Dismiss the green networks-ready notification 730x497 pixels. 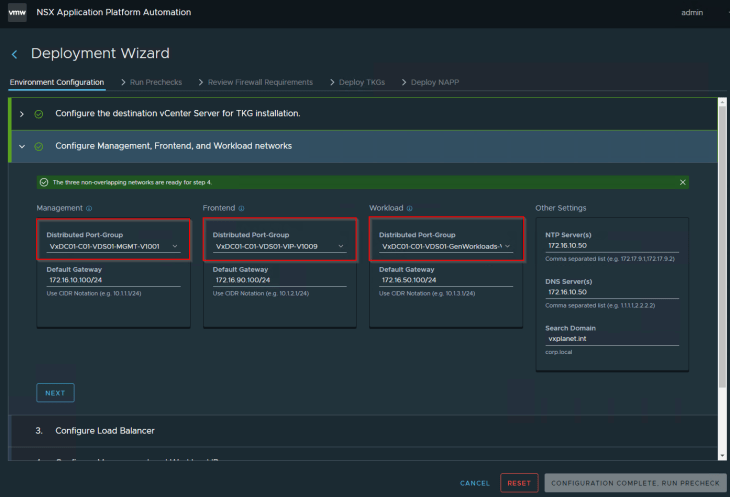(x=683, y=182)
